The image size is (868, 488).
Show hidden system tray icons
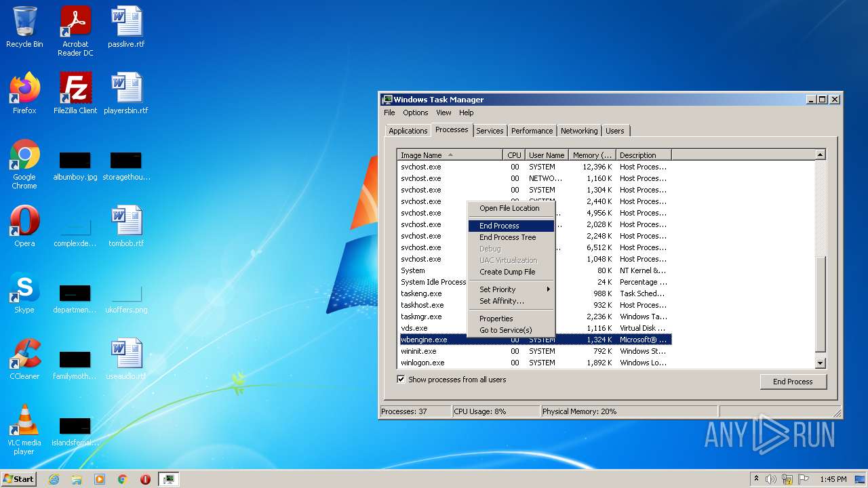756,479
